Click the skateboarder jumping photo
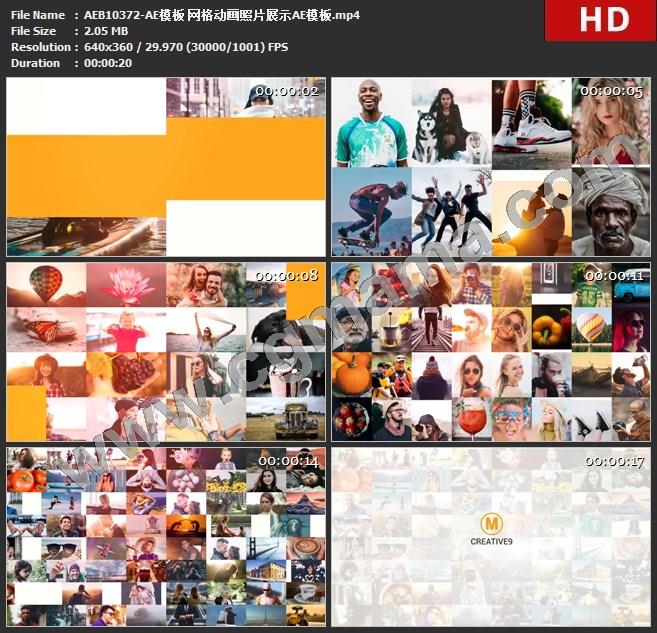 coord(370,212)
